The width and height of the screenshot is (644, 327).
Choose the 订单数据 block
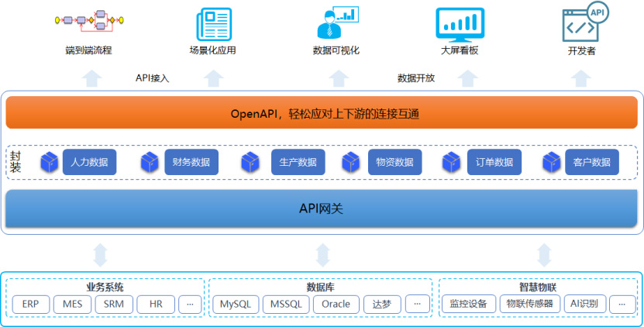tap(494, 162)
